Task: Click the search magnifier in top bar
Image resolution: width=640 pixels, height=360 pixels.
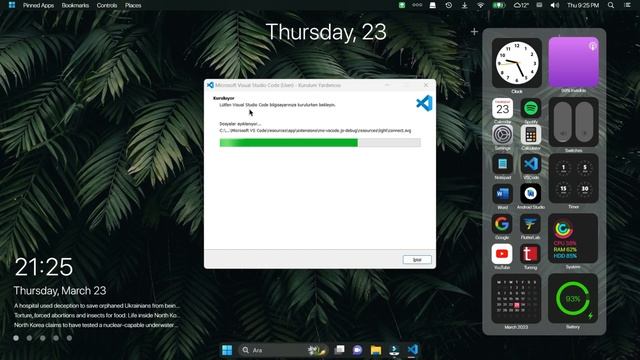Action: 611,5
